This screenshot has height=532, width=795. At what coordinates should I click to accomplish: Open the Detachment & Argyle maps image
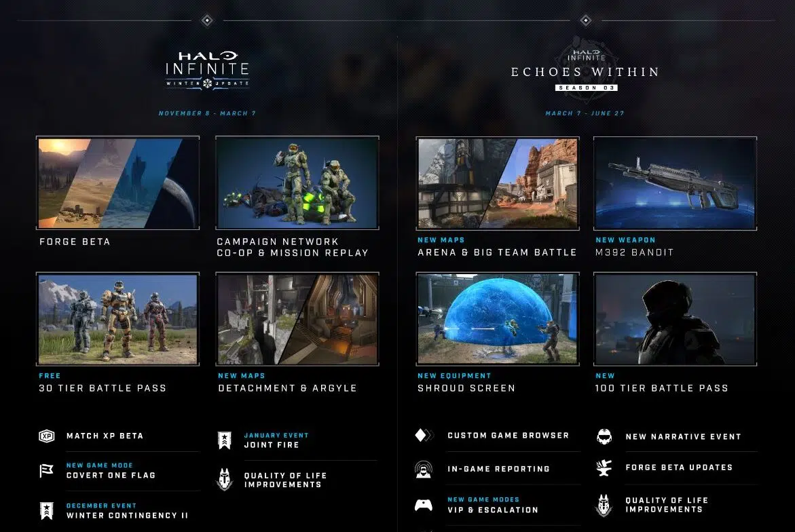tap(297, 319)
